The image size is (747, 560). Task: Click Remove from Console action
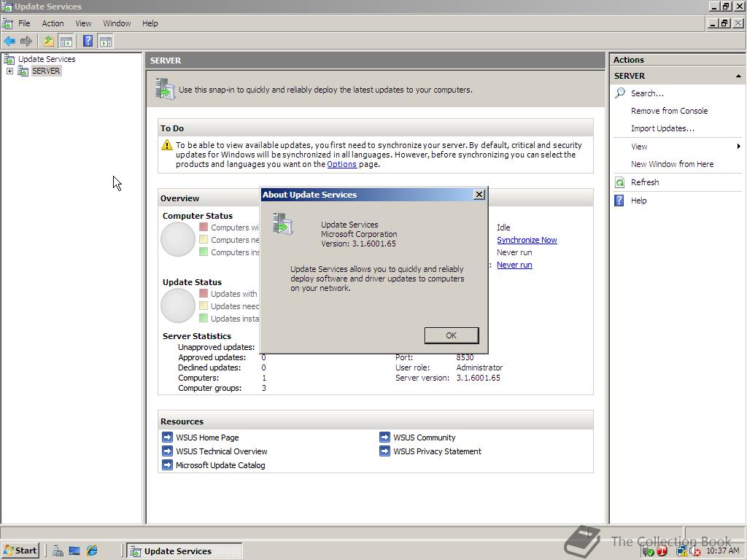click(669, 111)
